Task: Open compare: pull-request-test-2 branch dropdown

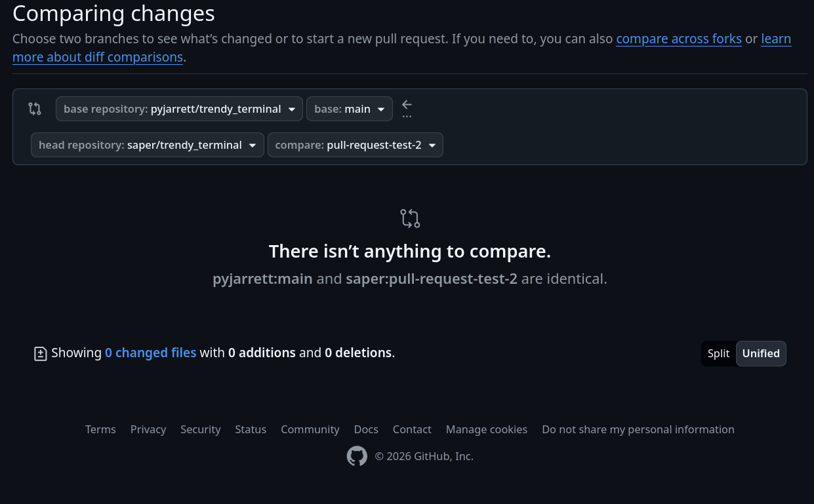Action: coord(355,145)
